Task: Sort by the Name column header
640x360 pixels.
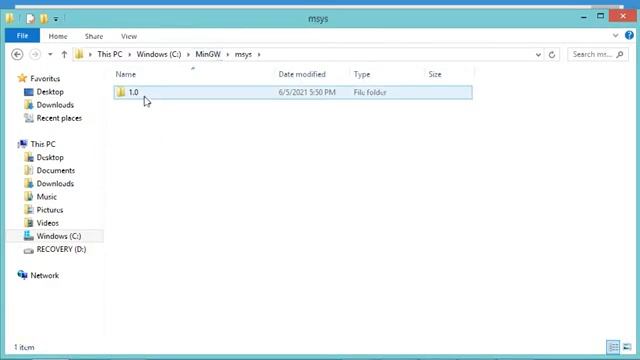Action: (x=126, y=74)
